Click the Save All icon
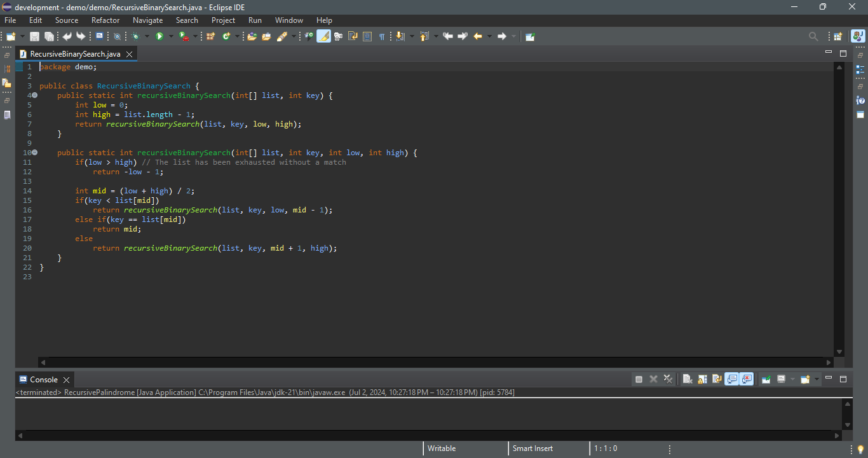 coord(49,36)
